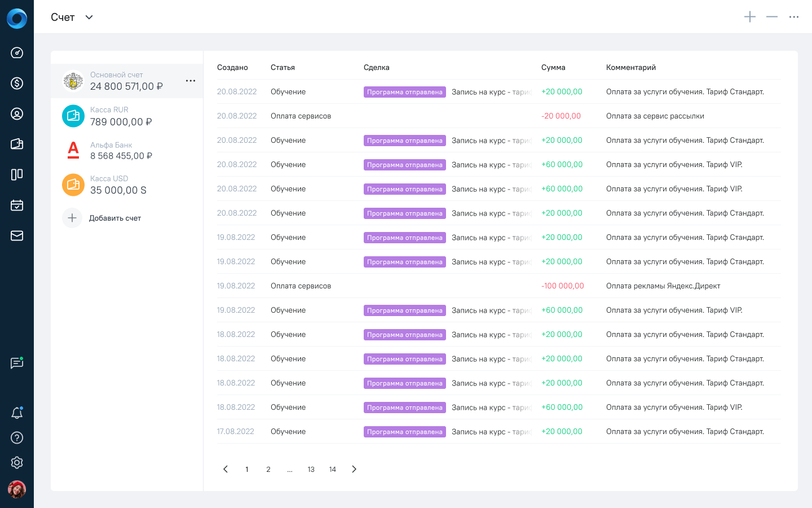Open the chat messages icon in sidebar
The image size is (812, 508).
coord(17,363)
